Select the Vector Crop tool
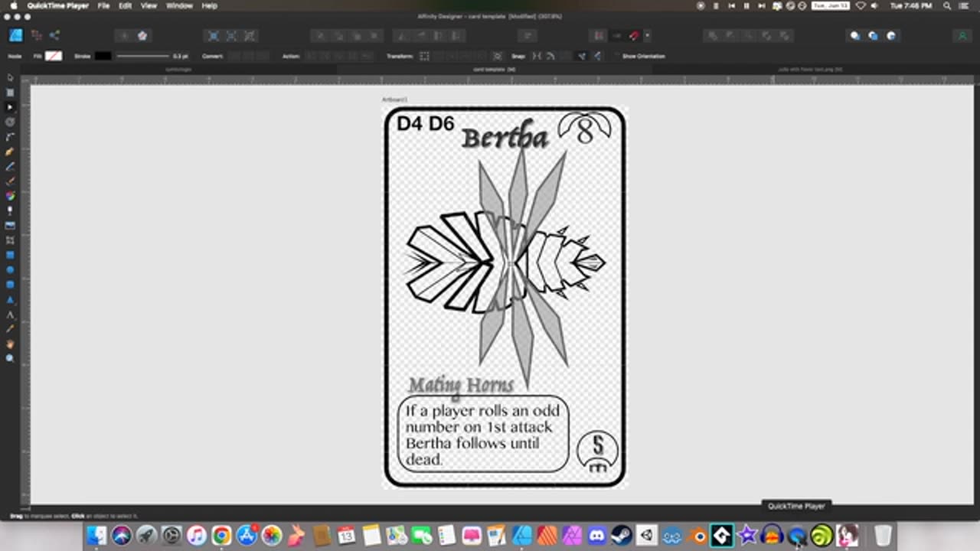This screenshot has width=980, height=551. click(x=10, y=240)
